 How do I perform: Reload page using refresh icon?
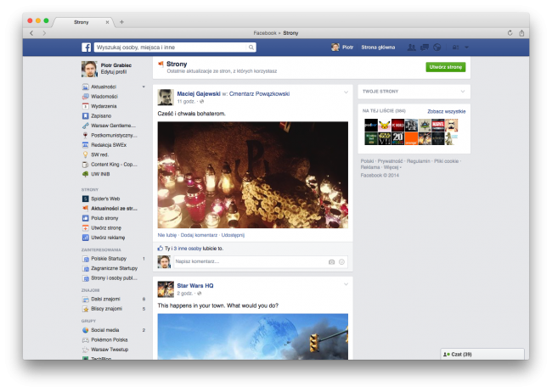[510, 33]
